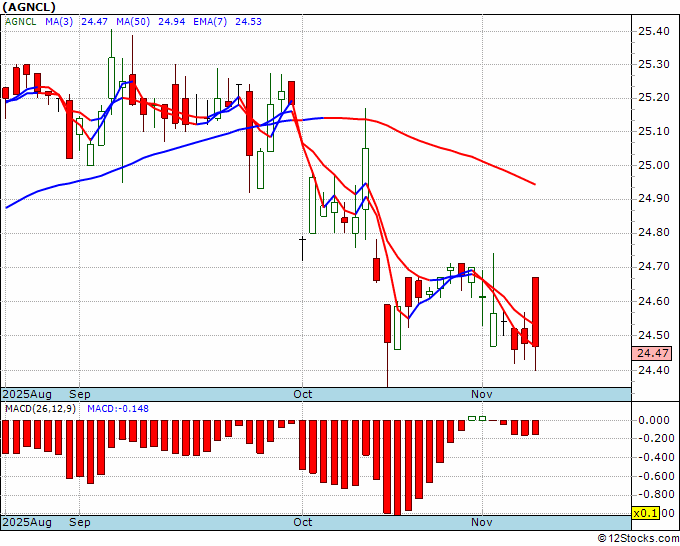Click the EMA(7) value 24.53
Viewport: 680px width, 546px height.
[248, 21]
